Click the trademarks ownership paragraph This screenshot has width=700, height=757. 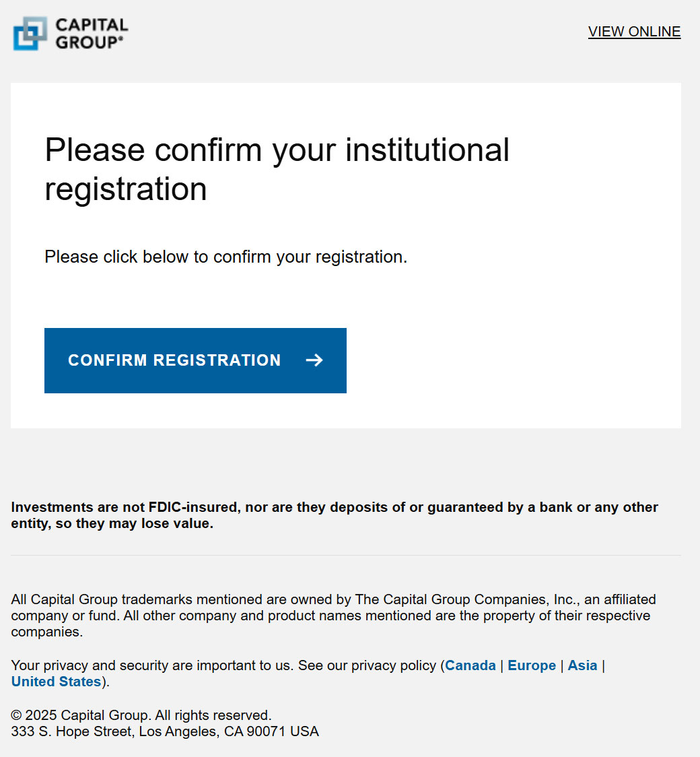pos(333,616)
